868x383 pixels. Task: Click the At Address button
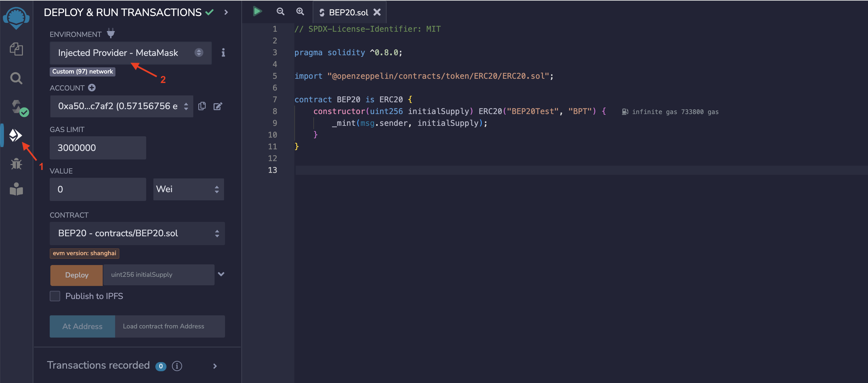click(82, 326)
